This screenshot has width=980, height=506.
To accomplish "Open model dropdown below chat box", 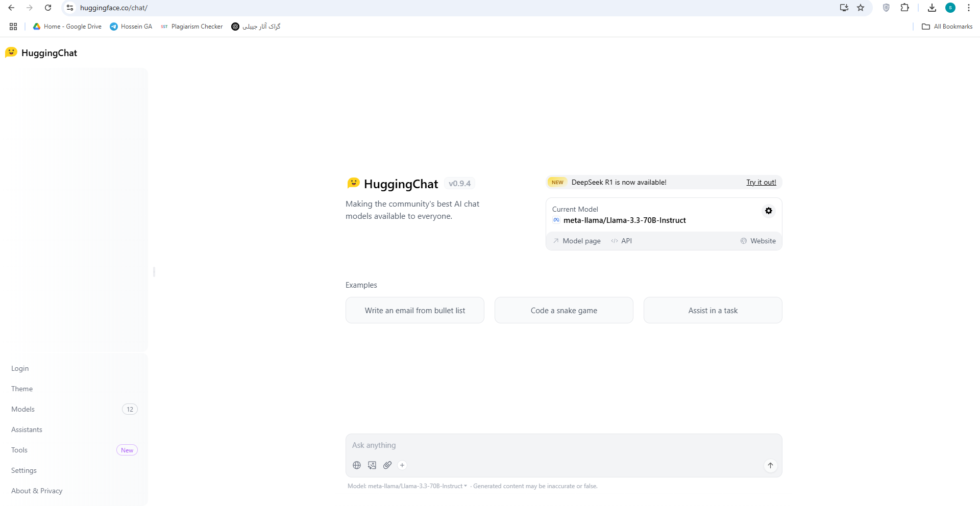I will [407, 486].
